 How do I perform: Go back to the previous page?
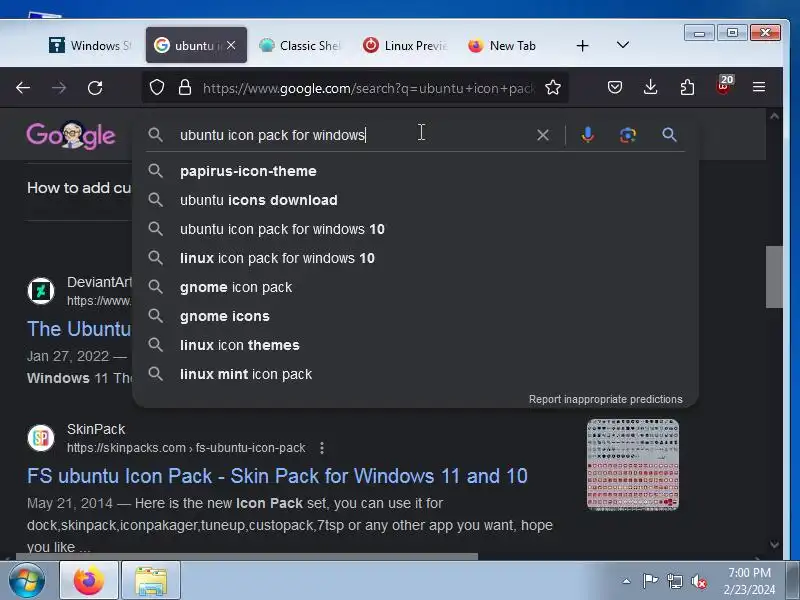coord(23,88)
